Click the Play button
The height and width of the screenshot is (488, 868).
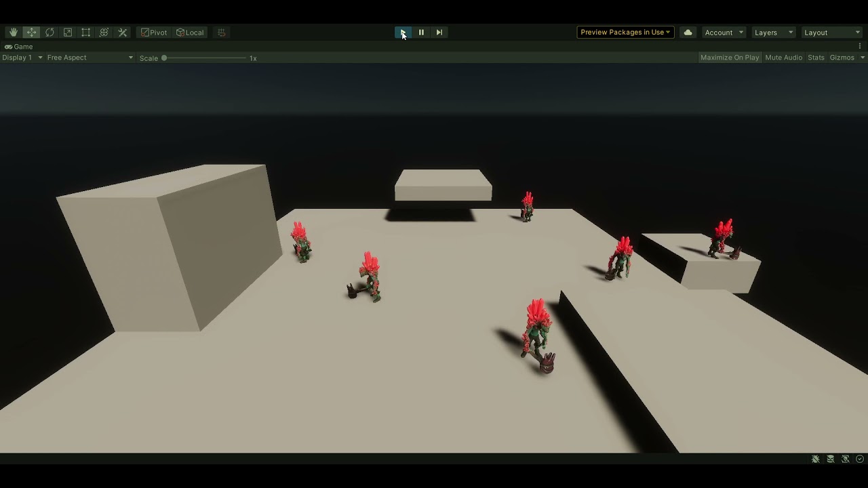[x=403, y=33]
